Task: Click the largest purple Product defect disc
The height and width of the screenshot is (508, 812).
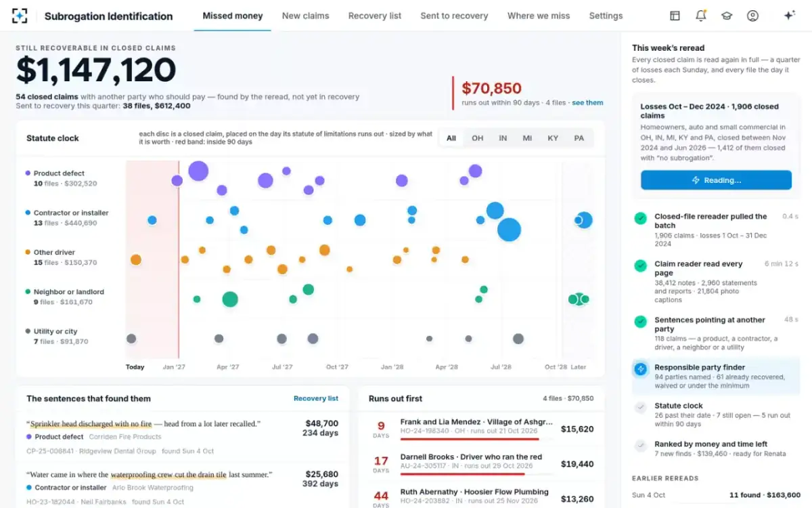Action: (198, 171)
